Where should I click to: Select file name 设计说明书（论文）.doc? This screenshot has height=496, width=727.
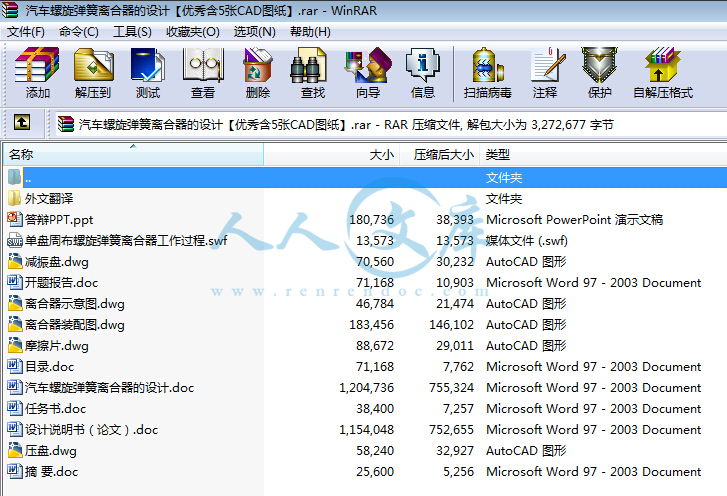pyautogui.click(x=91, y=430)
